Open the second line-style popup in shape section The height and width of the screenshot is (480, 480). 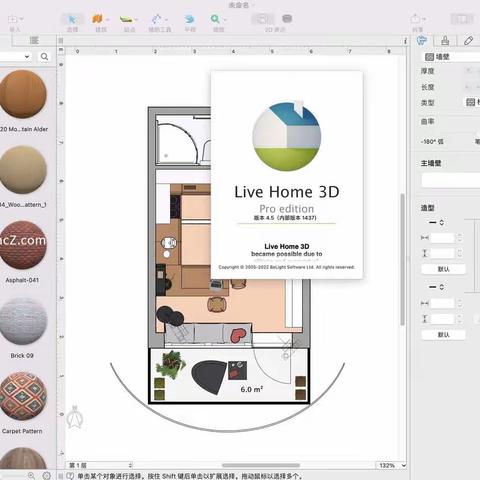click(x=436, y=287)
